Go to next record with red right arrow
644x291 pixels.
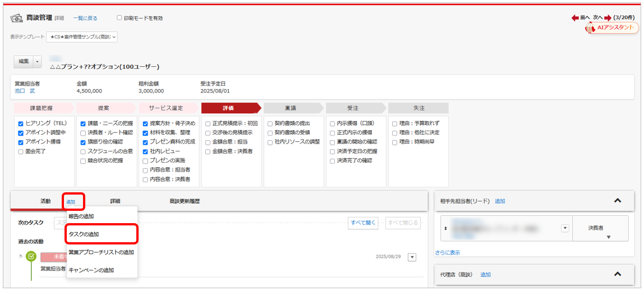607,18
